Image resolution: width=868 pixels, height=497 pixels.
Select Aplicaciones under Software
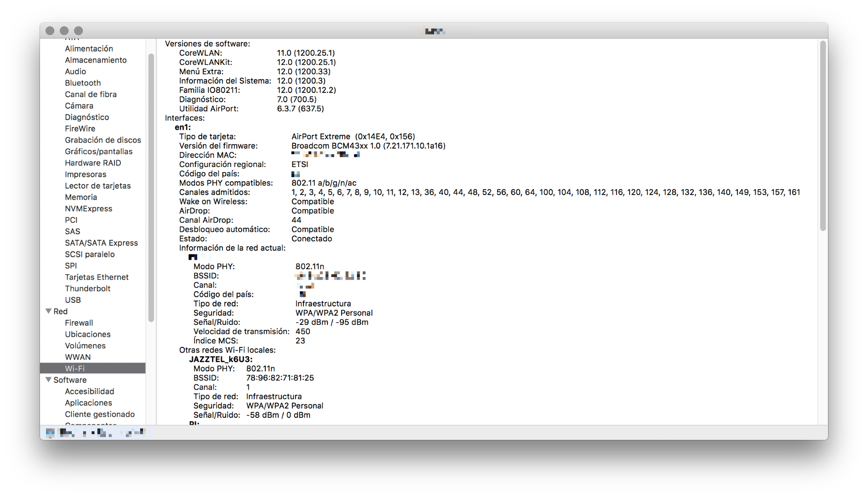pos(88,403)
